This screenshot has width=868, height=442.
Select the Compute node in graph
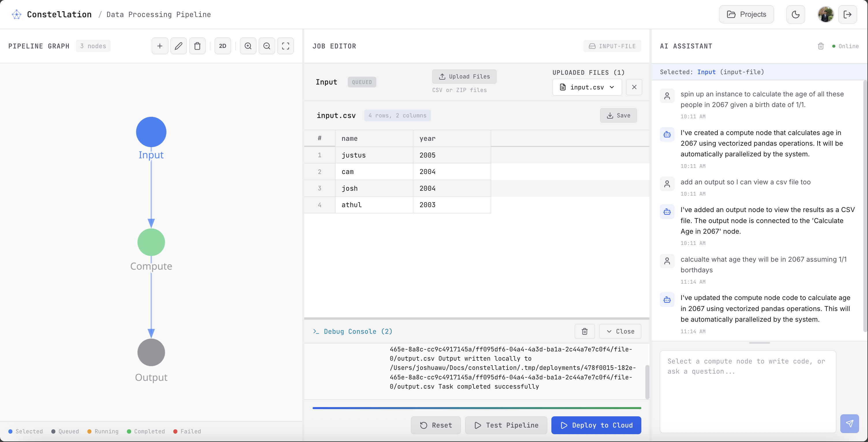(x=151, y=242)
